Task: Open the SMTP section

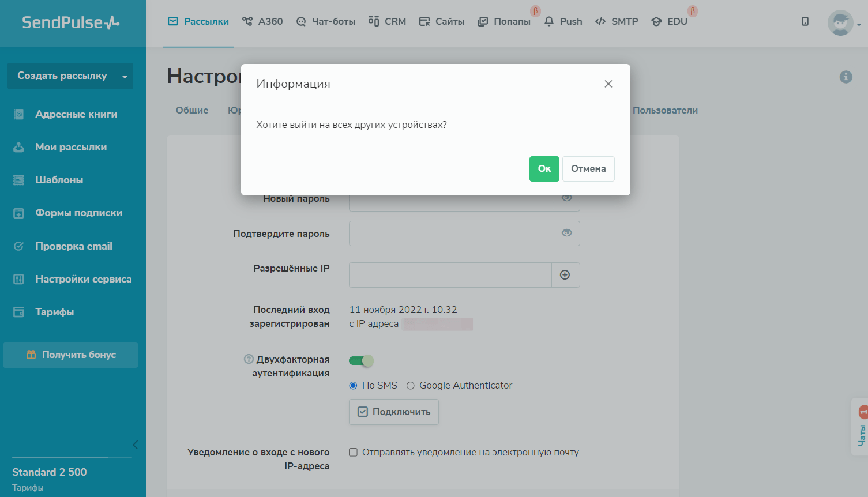Action: tap(617, 22)
